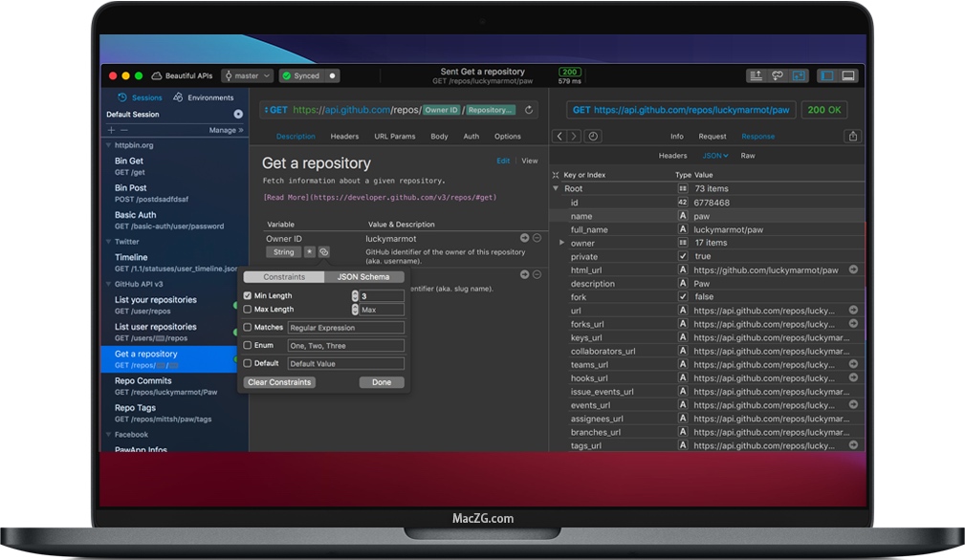Image resolution: width=965 pixels, height=560 pixels.
Task: Click the share/export icon in the response pane
Action: pos(852,137)
